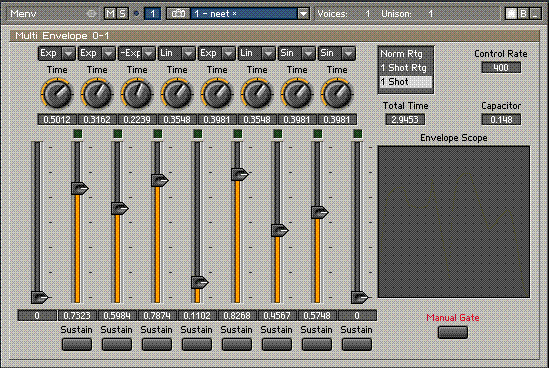Click green stage LED above 0.7874 slider
The image size is (549, 368).
pyautogui.click(x=158, y=133)
